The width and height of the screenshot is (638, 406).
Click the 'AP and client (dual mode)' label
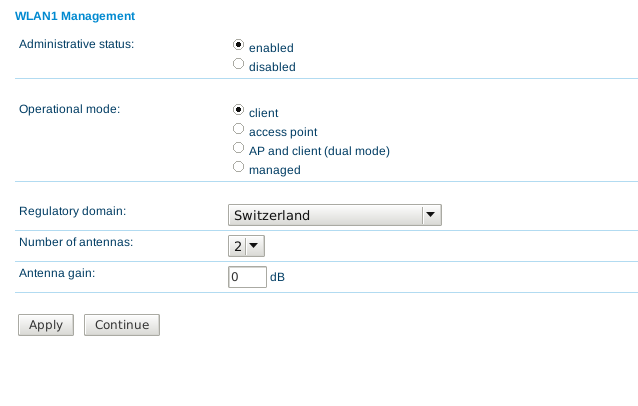click(x=319, y=151)
